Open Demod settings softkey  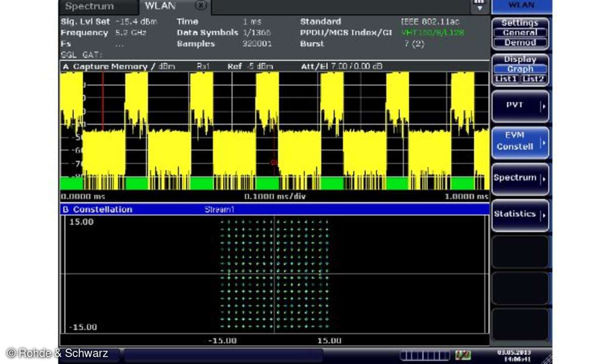(520, 42)
